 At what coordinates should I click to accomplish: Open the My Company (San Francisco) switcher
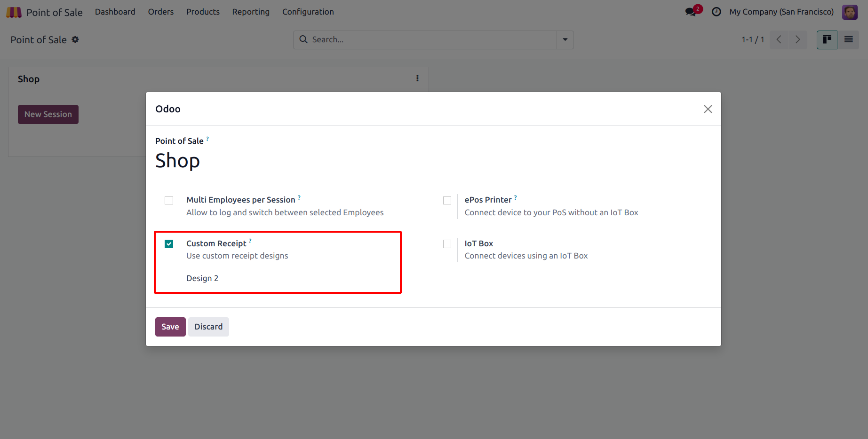pos(781,12)
